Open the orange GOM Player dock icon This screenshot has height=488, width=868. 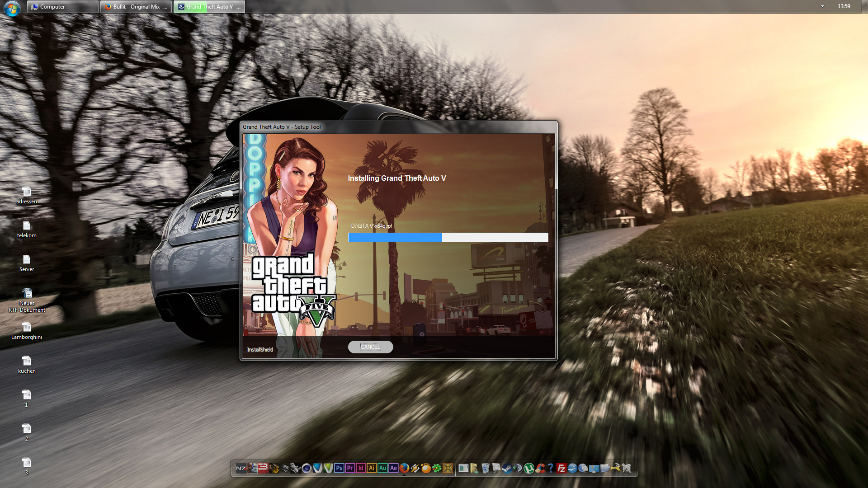pyautogui.click(x=426, y=468)
